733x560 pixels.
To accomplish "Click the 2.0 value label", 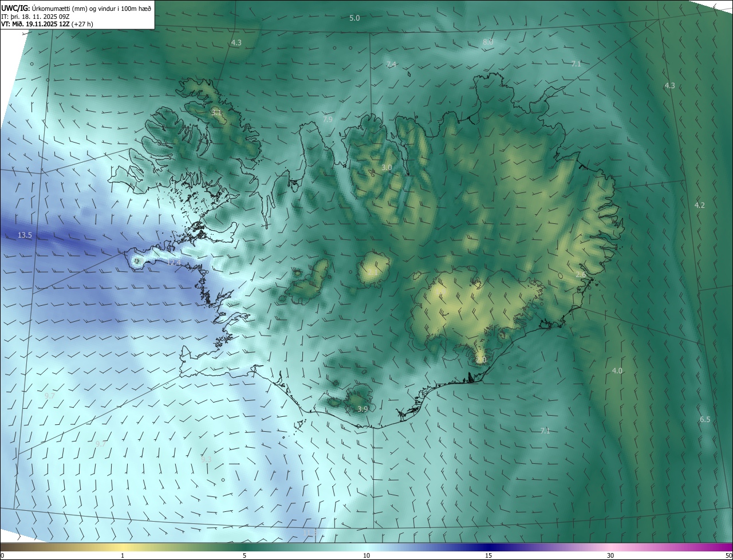I will tap(481, 360).
